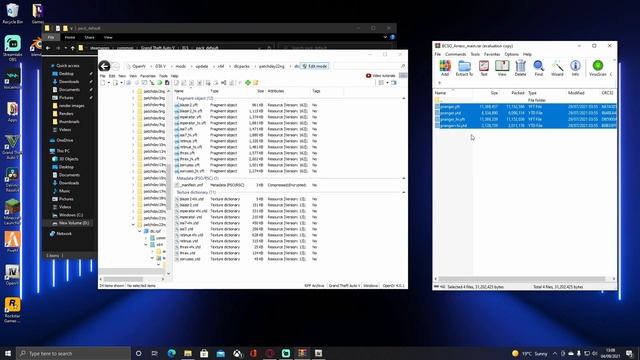Click Extract To in WinRAR toolbar
640x360 pixels.
tap(464, 68)
